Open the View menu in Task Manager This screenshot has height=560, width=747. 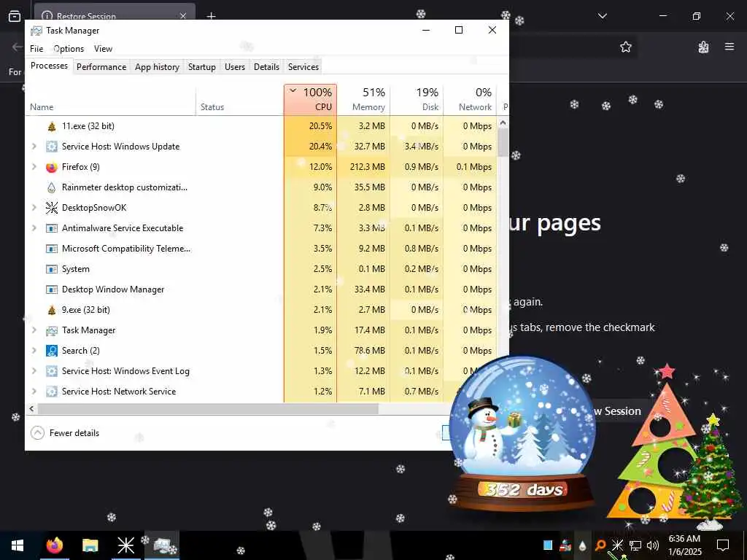[103, 49]
